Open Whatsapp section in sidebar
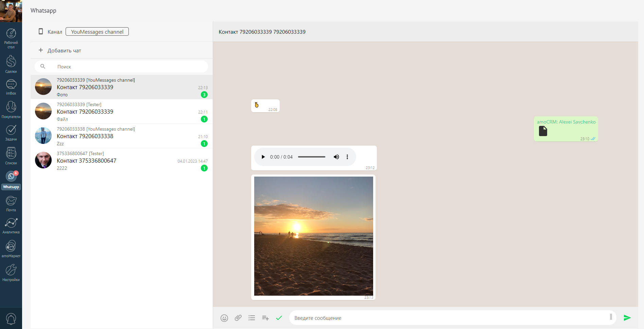644x329 pixels. coord(11,180)
